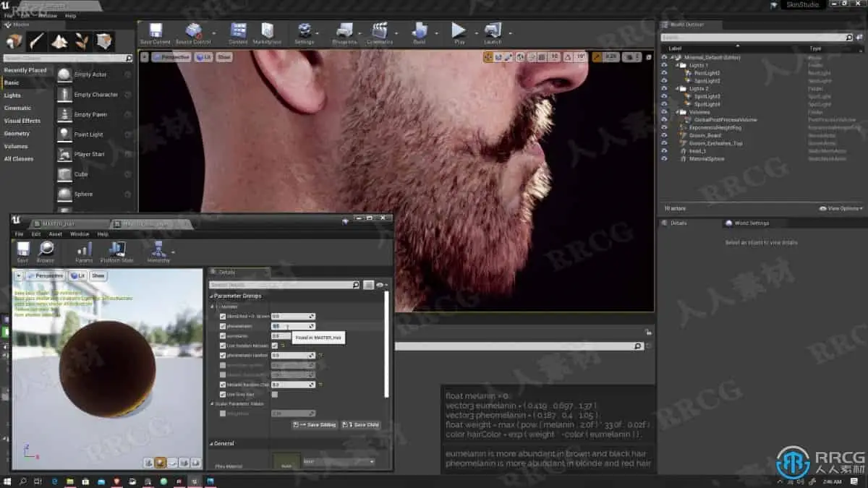Open the Marketplace from the toolbar
Image resolution: width=868 pixels, height=488 pixels.
[267, 33]
